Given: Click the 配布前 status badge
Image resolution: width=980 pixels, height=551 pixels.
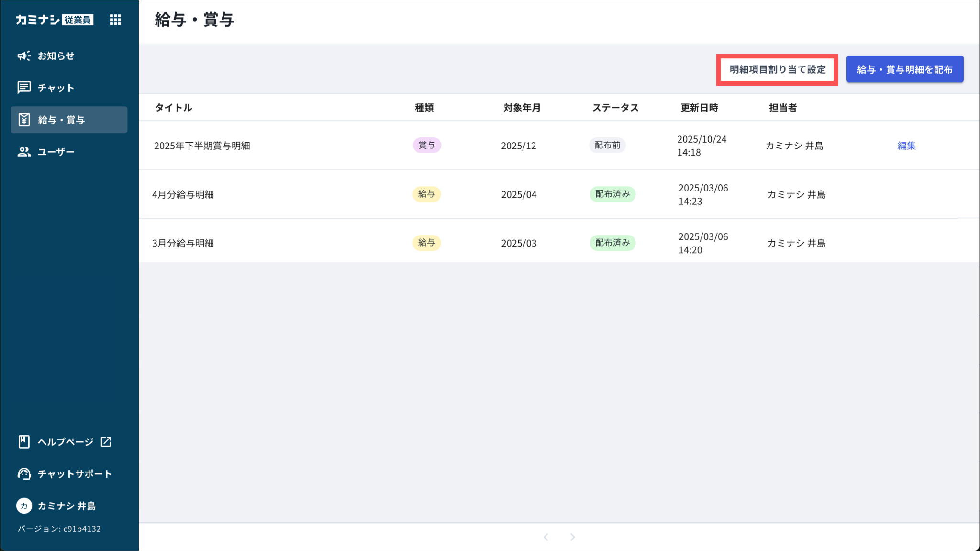Looking at the screenshot, I should (607, 145).
